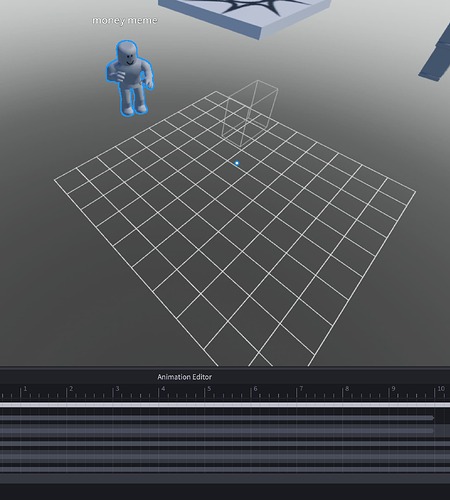Jump to timeline marker 6
The height and width of the screenshot is (500, 450).
256,389
